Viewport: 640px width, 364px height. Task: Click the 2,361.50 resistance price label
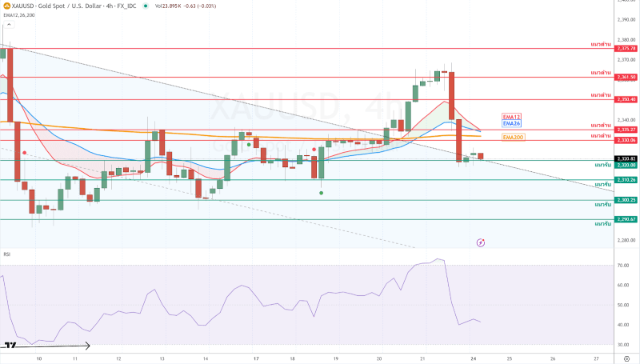(626, 77)
